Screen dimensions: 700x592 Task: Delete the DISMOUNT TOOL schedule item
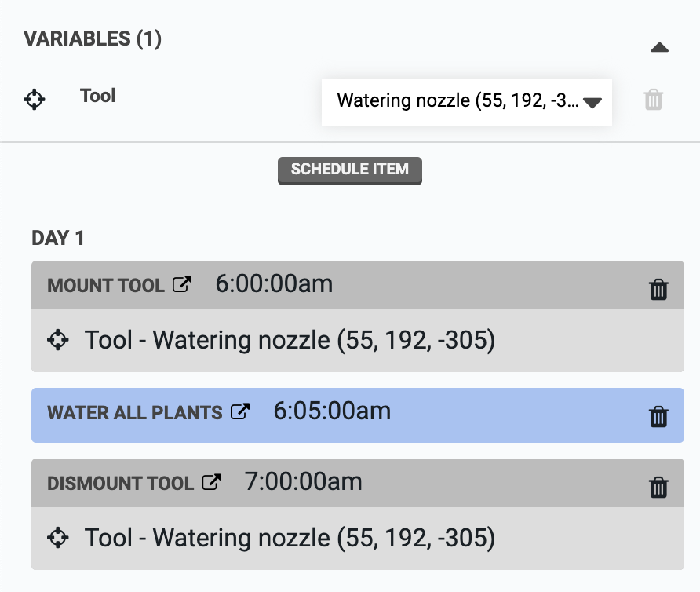point(658,485)
